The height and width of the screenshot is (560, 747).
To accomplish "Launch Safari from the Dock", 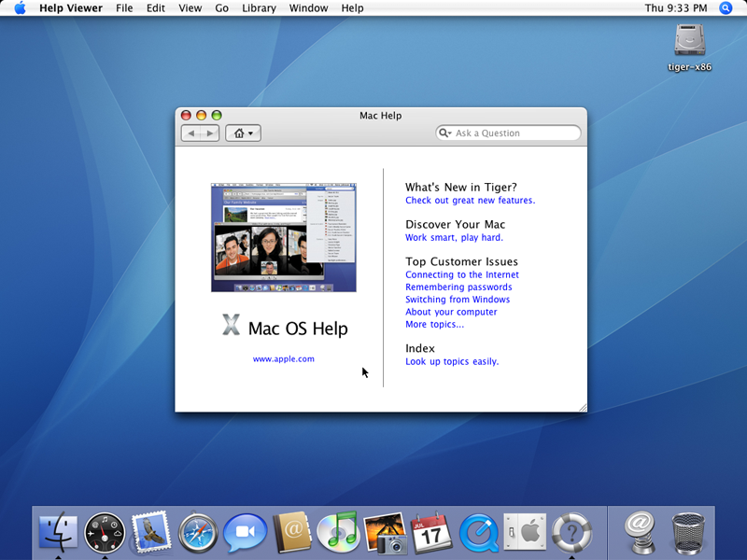I will (198, 533).
